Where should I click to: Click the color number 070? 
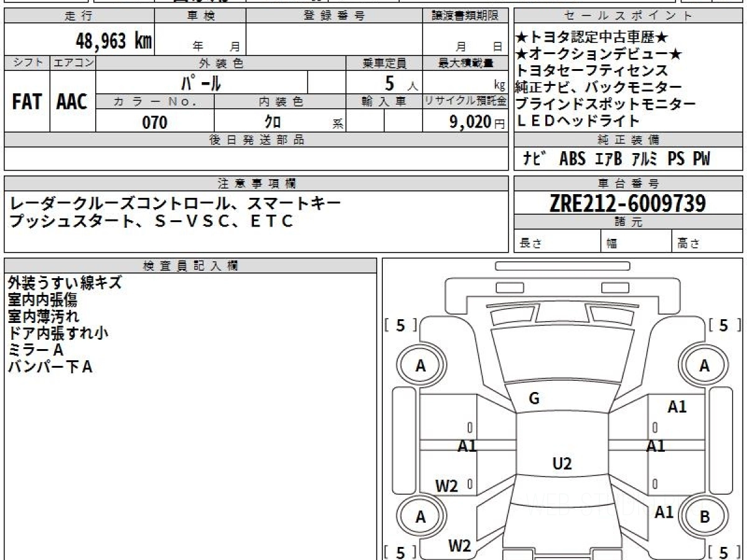tap(155, 123)
